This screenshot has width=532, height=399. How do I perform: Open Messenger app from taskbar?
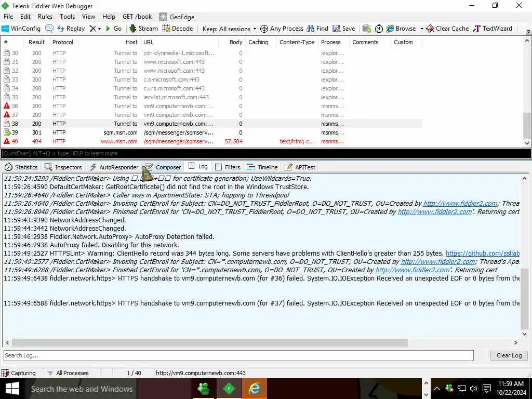click(x=204, y=389)
